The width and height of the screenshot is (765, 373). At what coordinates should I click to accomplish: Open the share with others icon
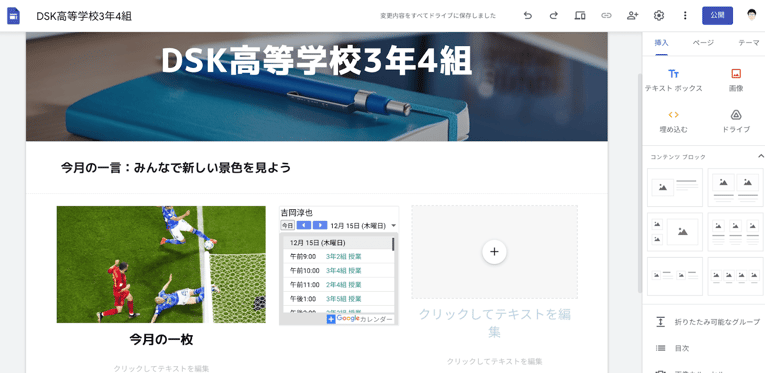click(632, 16)
